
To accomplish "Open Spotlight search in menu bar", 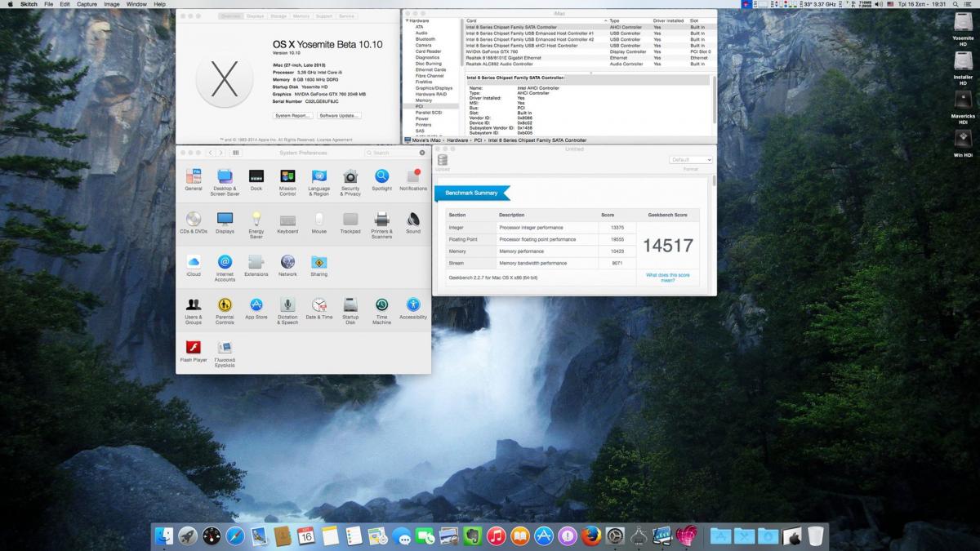I will tap(955, 4).
